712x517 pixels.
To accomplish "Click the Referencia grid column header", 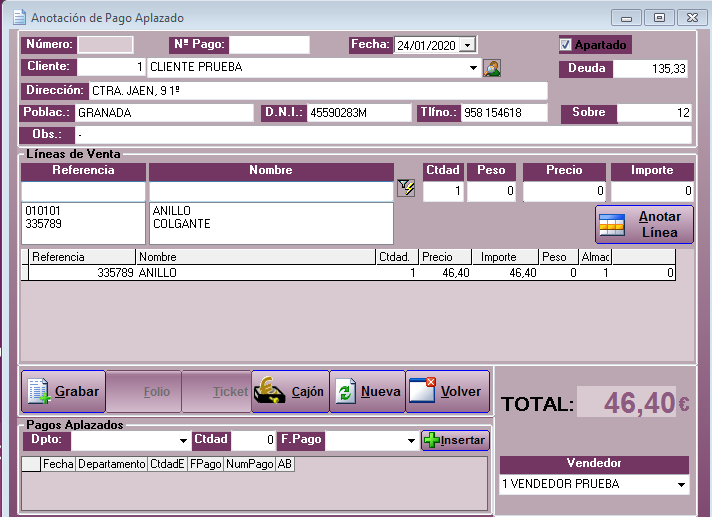I will pos(82,257).
